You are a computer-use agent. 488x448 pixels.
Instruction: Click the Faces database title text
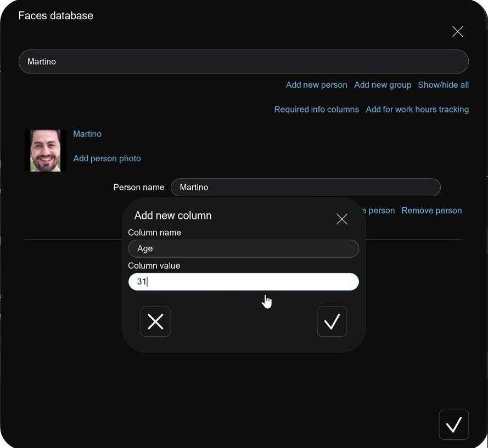pos(55,15)
